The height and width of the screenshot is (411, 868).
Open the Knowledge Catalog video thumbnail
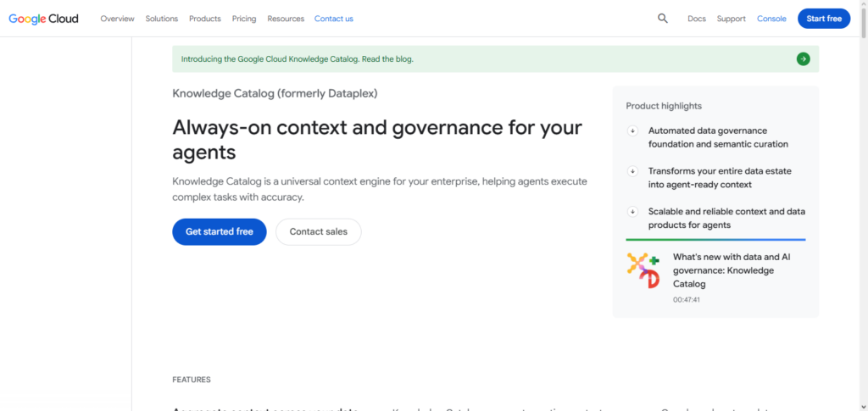tap(643, 270)
